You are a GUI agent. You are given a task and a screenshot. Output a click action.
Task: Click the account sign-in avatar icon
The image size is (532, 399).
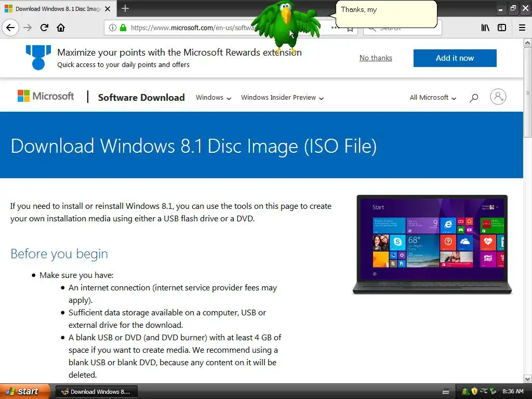point(498,97)
